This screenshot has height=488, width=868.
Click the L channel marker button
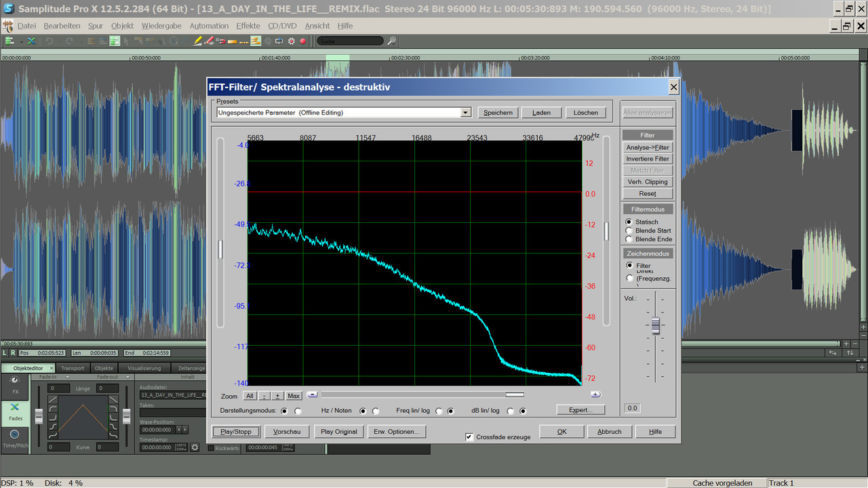click(x=5, y=352)
